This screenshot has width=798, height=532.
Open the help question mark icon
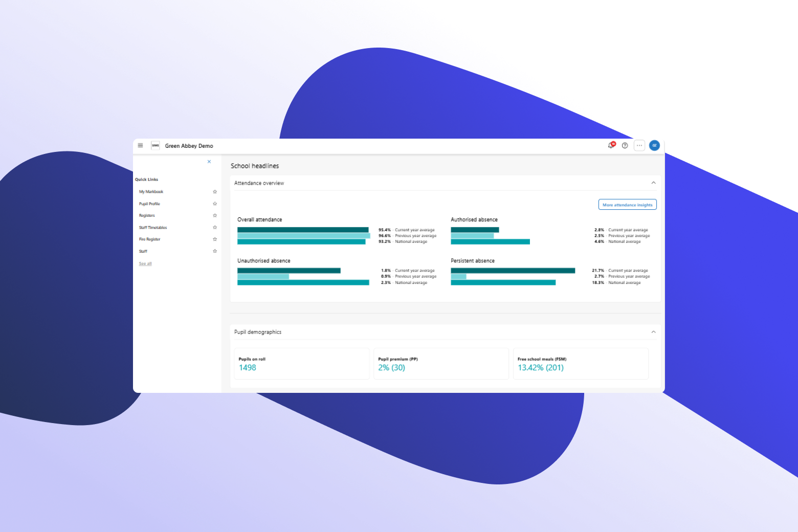click(625, 146)
